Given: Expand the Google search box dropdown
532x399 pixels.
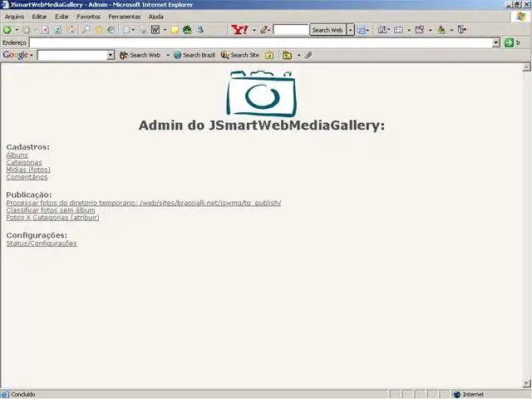Looking at the screenshot, I should (111, 55).
